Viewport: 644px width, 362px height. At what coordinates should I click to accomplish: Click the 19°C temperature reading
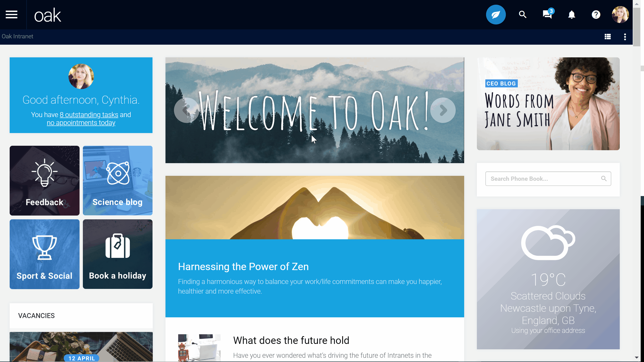pyautogui.click(x=548, y=280)
